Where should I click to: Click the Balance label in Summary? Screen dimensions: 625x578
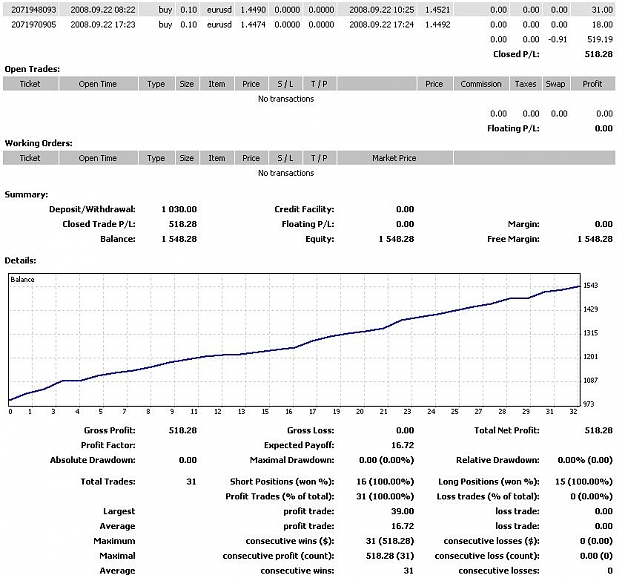118,239
